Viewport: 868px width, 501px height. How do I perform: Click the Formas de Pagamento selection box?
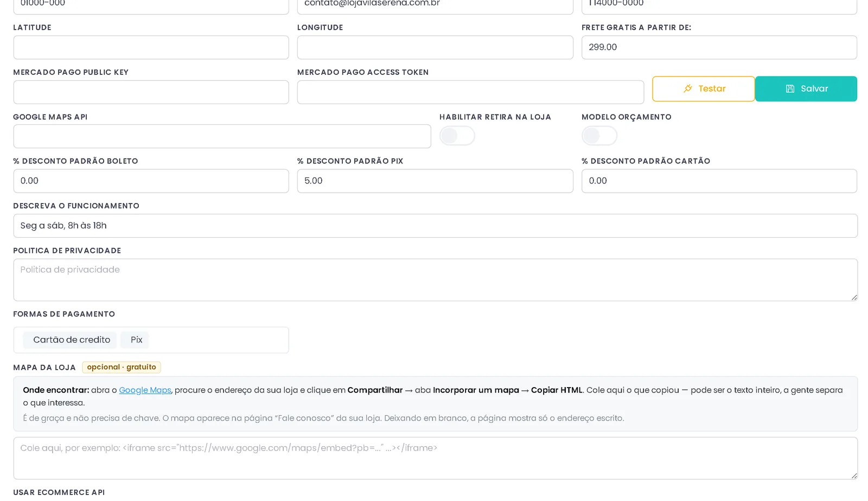[x=151, y=340]
